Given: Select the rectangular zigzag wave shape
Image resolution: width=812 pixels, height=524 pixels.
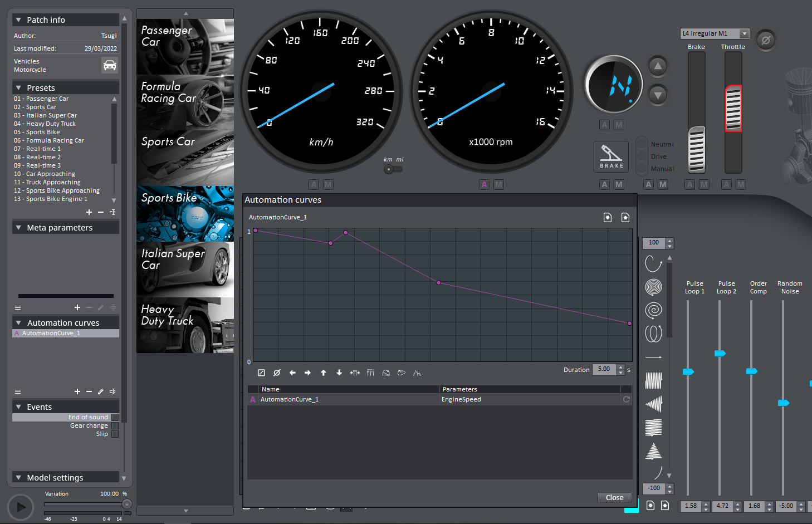Looking at the screenshot, I should pyautogui.click(x=653, y=380).
